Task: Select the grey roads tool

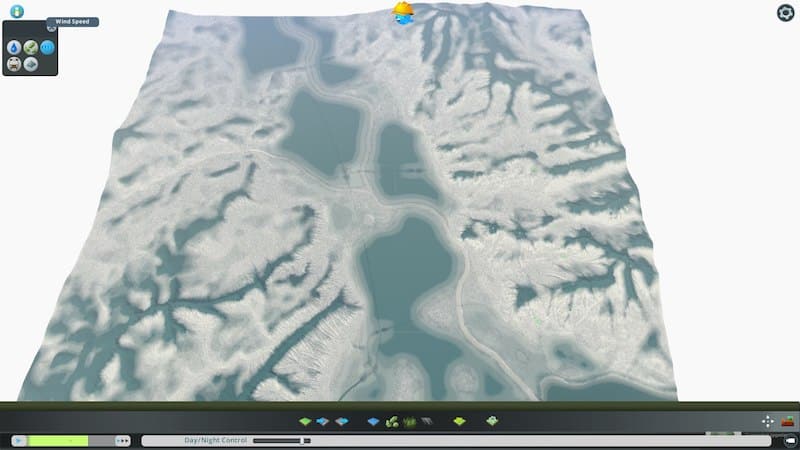Action: (426, 422)
